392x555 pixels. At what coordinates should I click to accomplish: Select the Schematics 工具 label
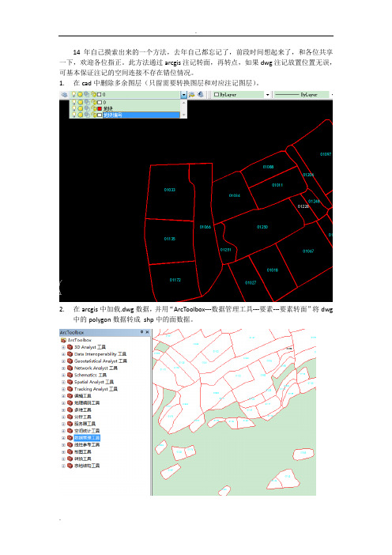point(90,376)
